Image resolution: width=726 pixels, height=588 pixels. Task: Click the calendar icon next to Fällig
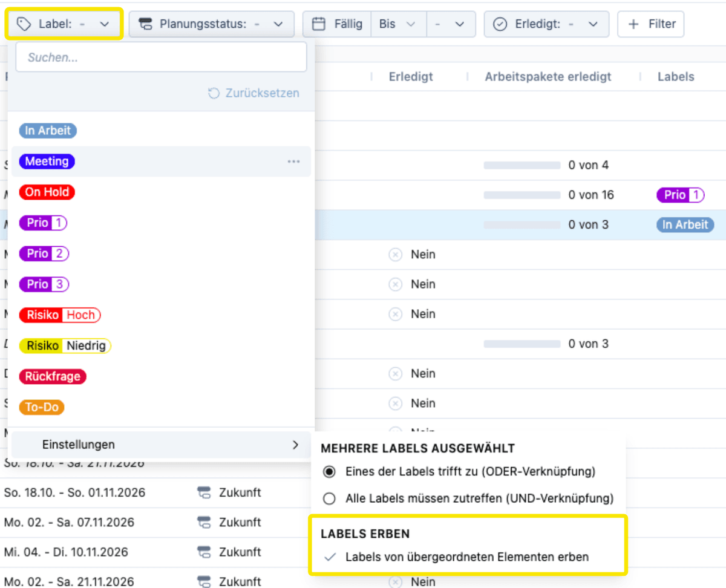[319, 24]
